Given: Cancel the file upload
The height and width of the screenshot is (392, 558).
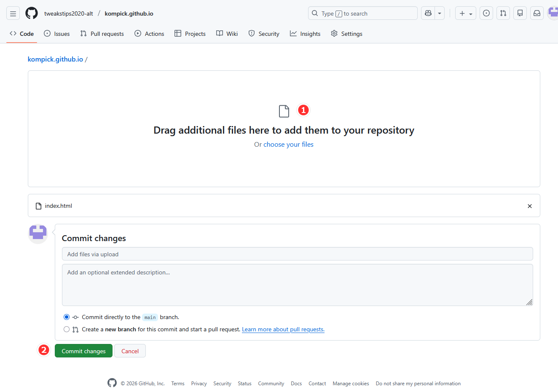Looking at the screenshot, I should tap(130, 351).
